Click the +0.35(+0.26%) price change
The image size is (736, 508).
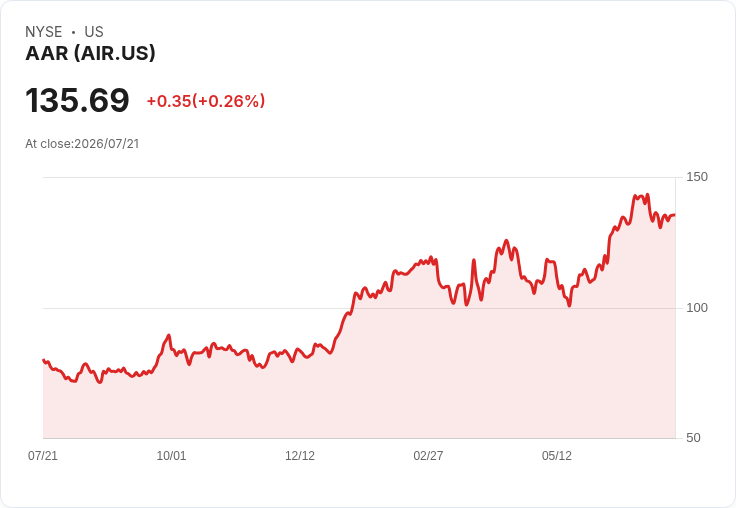tap(206, 101)
